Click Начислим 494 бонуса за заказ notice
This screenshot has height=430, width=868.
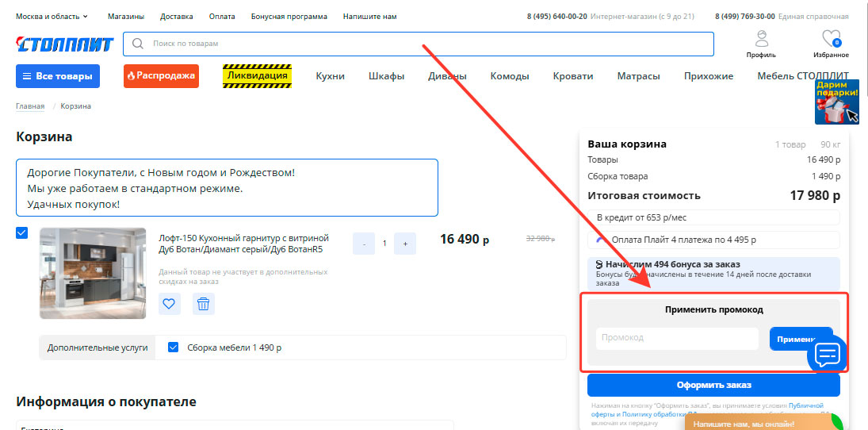coord(713,273)
